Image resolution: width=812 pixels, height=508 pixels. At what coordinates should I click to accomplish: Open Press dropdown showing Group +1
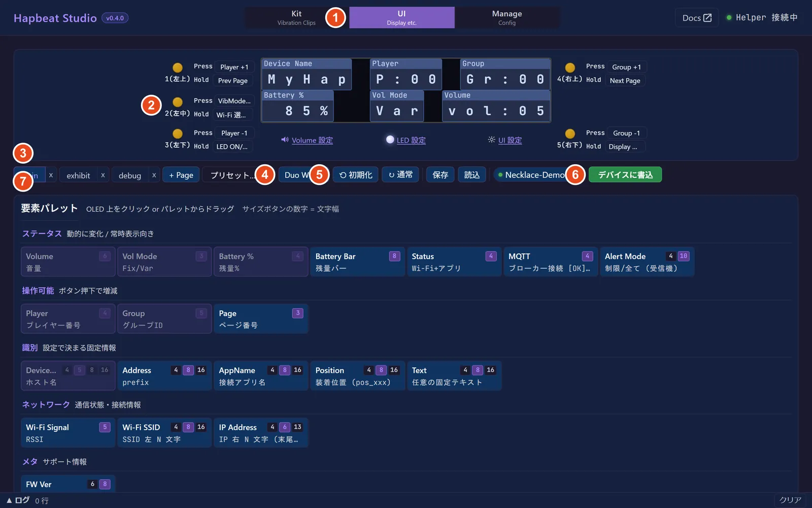[x=626, y=67]
